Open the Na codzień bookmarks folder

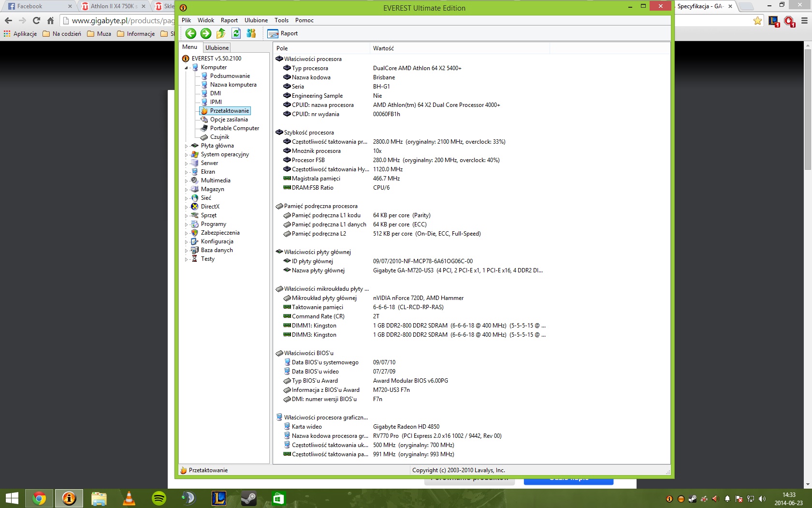pyautogui.click(x=62, y=34)
